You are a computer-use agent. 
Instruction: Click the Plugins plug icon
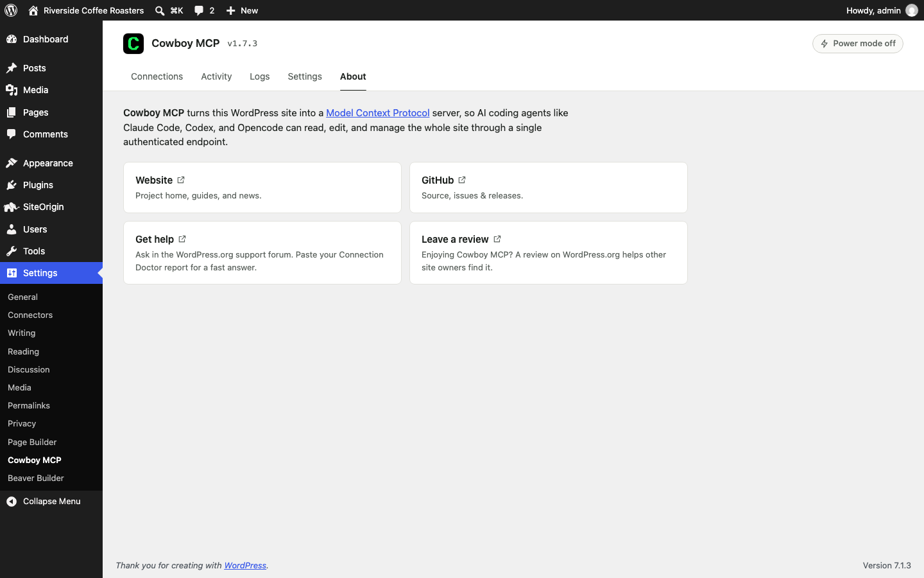click(x=12, y=185)
